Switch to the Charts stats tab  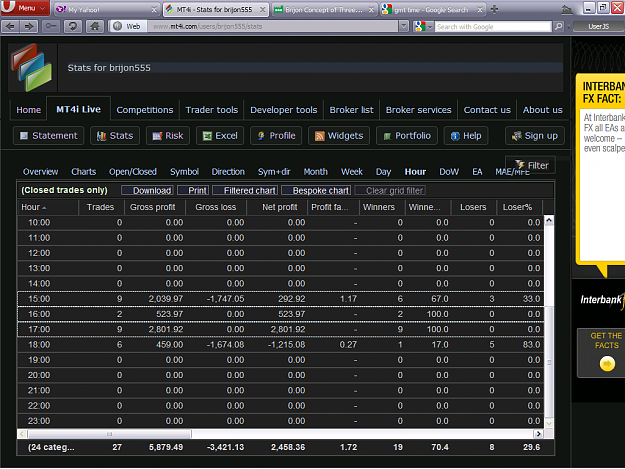click(x=83, y=172)
